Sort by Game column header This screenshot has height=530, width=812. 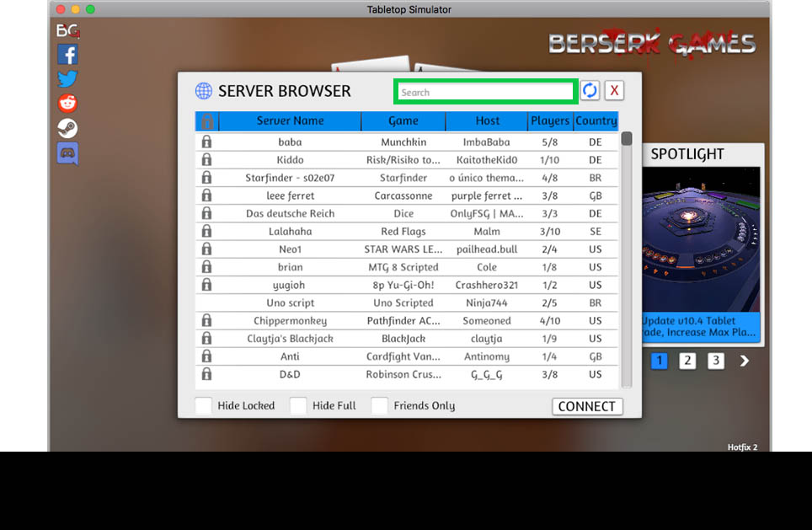click(403, 121)
